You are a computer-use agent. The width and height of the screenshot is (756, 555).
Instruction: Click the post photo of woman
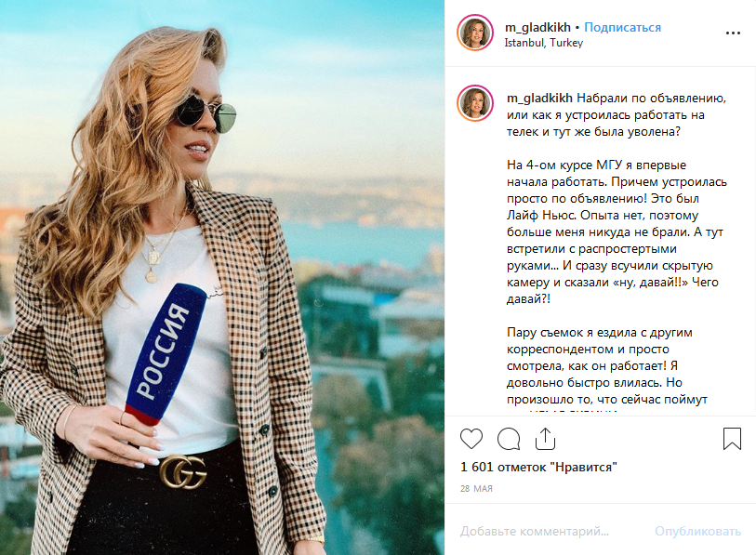(222, 277)
